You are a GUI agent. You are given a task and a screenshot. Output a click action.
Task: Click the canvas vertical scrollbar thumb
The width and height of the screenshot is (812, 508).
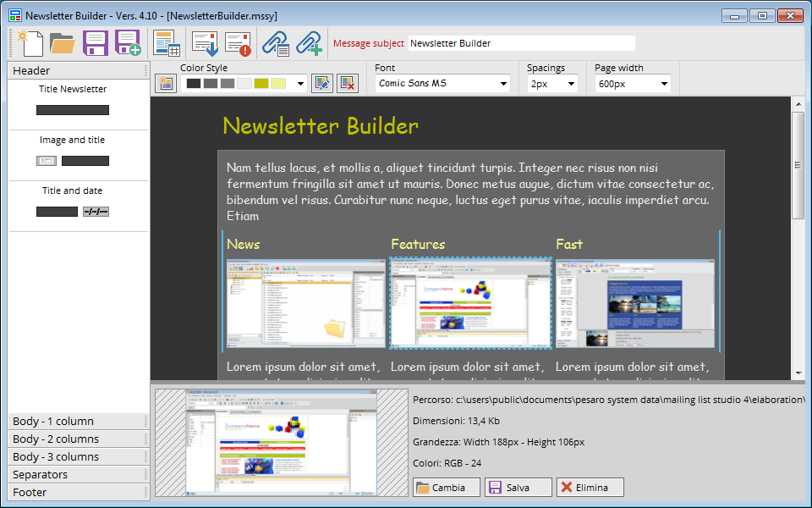pos(798,165)
